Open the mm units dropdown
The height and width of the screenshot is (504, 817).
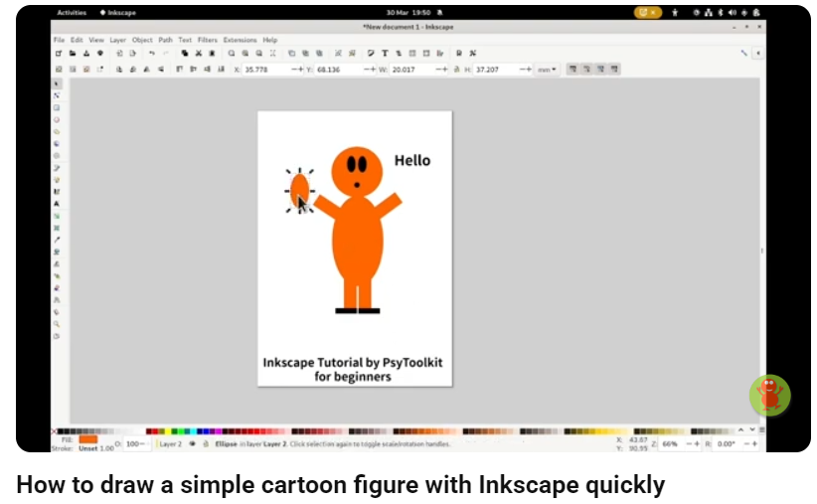point(547,70)
